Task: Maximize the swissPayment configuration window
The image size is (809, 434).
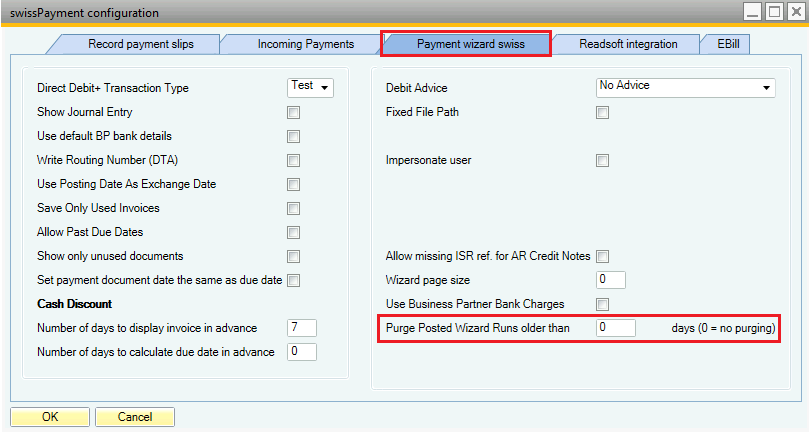Action: pos(774,12)
